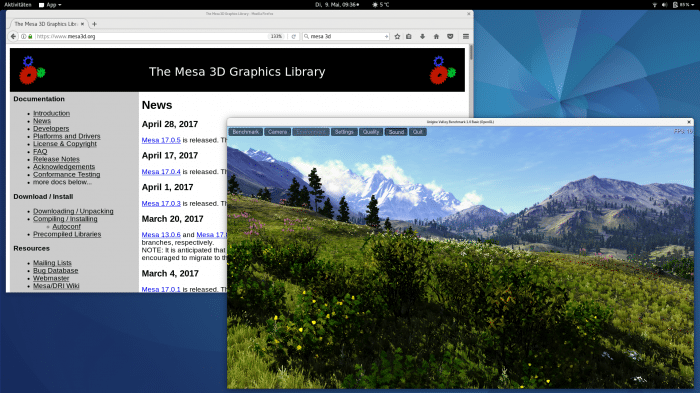
Task: Open the volume icon in the top bar
Action: [664, 5]
